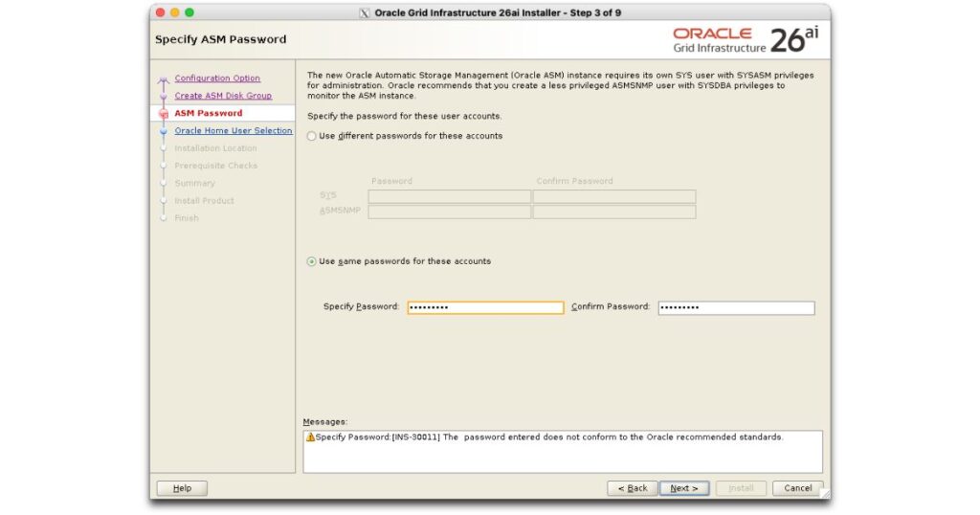Click the Installation Location step text
Viewport: 980px width, 515px height.
click(215, 148)
